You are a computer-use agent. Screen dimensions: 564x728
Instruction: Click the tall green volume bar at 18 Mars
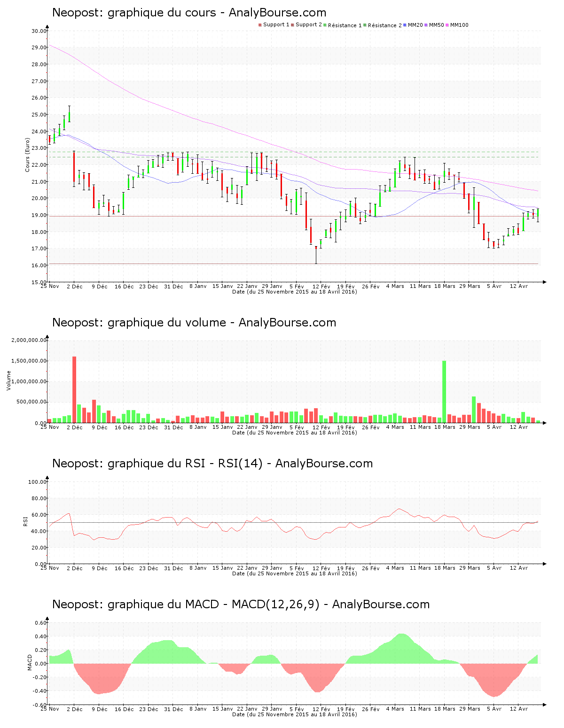click(x=444, y=392)
